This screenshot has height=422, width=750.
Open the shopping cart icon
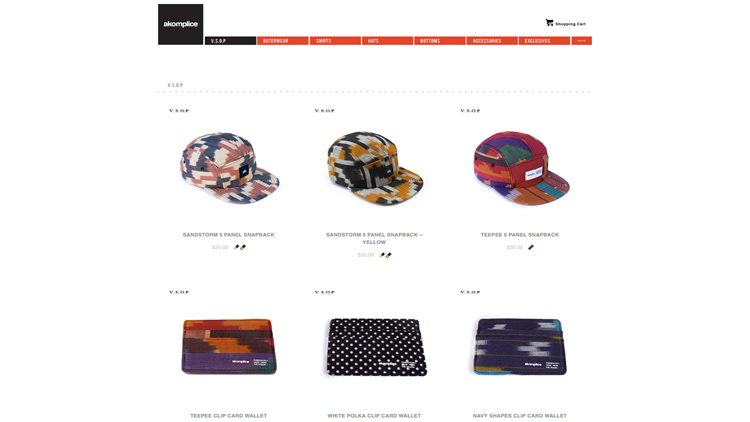point(549,22)
